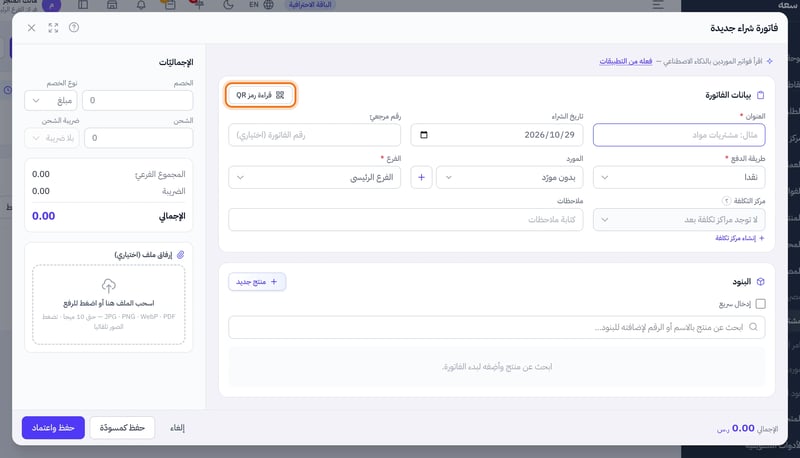The width and height of the screenshot is (800, 458).
Task: Focus the رقم مرجعي reference number field
Action: coord(315,135)
